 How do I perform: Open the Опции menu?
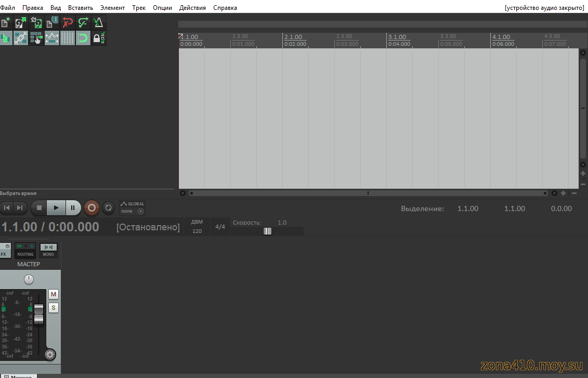coord(162,8)
